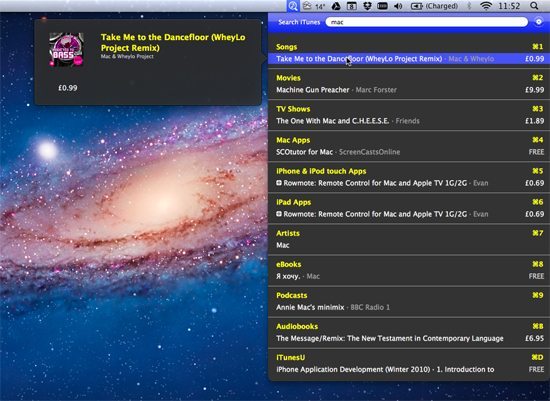Click the 11:52 clock in menu bar
Screen dimensions: 550x401
click(509, 6)
